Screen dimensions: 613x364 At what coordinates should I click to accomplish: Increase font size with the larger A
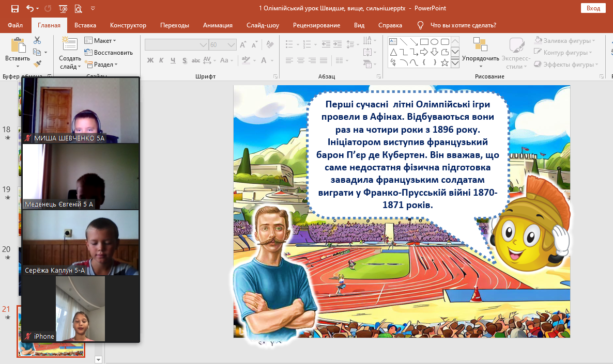(243, 44)
